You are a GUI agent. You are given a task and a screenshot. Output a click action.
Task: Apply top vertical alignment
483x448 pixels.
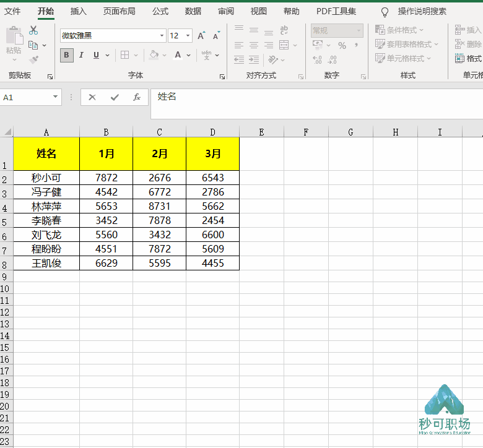click(239, 30)
